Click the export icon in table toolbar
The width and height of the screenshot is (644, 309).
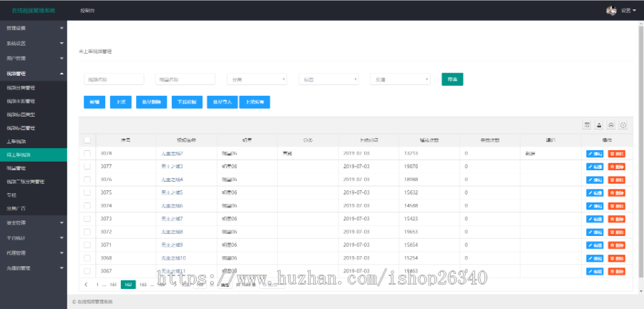pos(599,124)
